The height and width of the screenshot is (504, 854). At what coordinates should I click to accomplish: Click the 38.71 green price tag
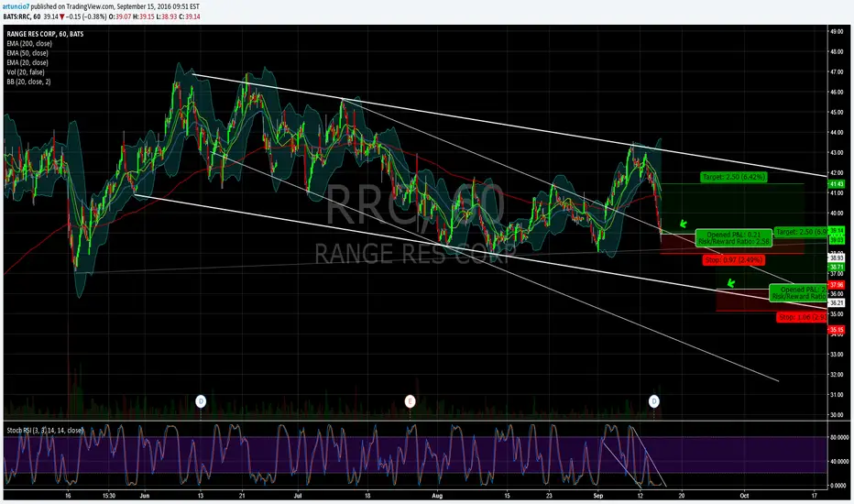click(x=836, y=267)
